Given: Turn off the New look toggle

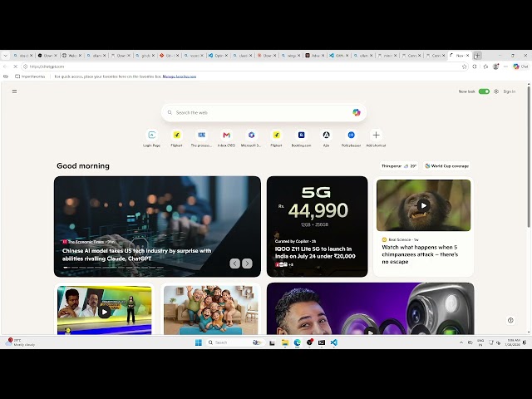Looking at the screenshot, I should [484, 91].
